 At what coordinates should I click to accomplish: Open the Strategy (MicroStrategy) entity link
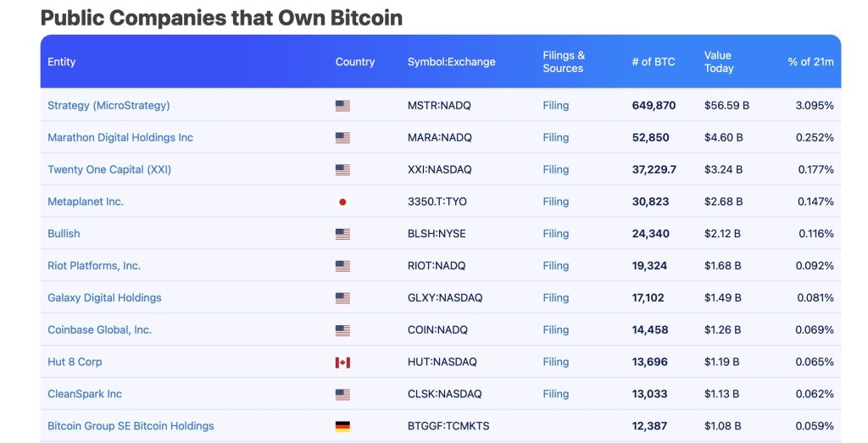[108, 106]
